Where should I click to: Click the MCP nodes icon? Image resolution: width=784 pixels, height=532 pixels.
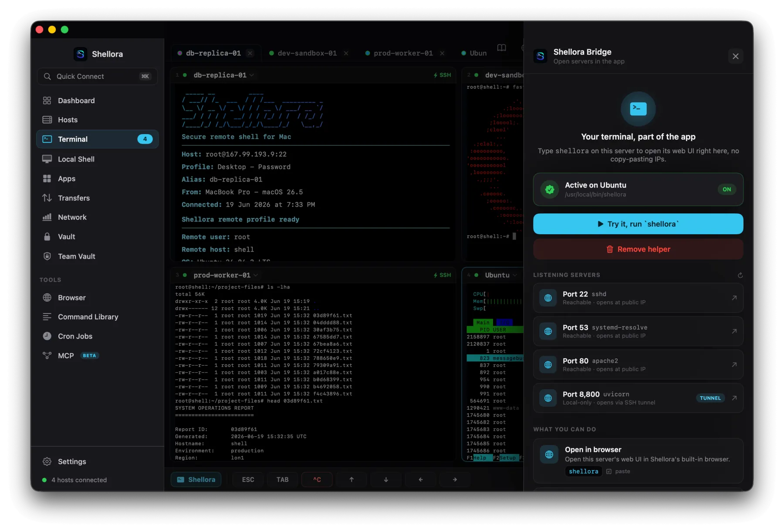click(47, 356)
